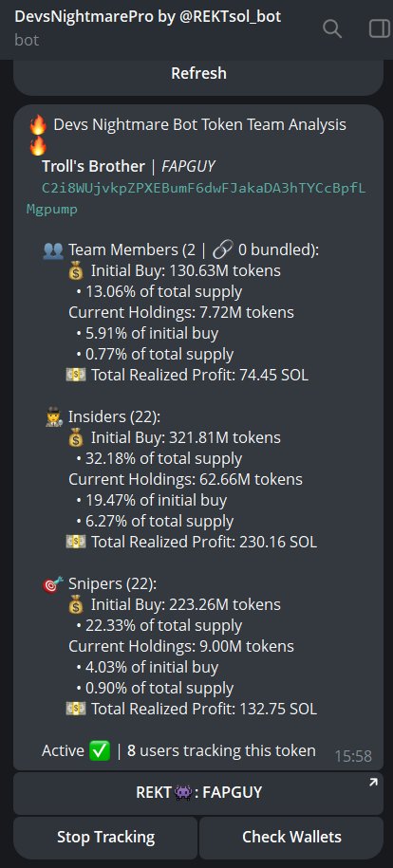The width and height of the screenshot is (393, 868).
Task: Click the Check Wallets button
Action: [291, 837]
